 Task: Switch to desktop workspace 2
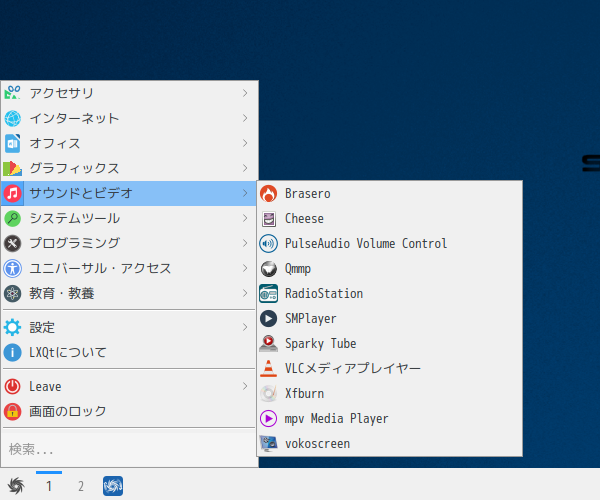81,486
